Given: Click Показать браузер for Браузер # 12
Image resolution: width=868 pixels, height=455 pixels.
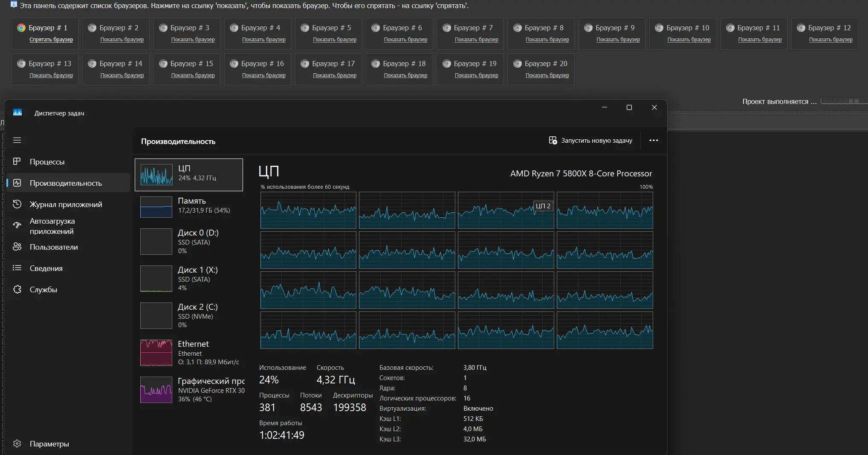Looking at the screenshot, I should click(831, 40).
